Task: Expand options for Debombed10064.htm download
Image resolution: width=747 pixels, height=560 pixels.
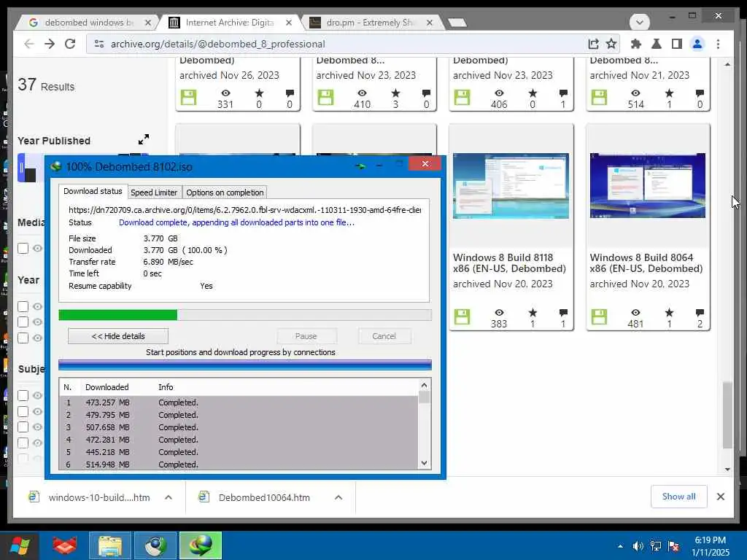Action: pos(338,497)
